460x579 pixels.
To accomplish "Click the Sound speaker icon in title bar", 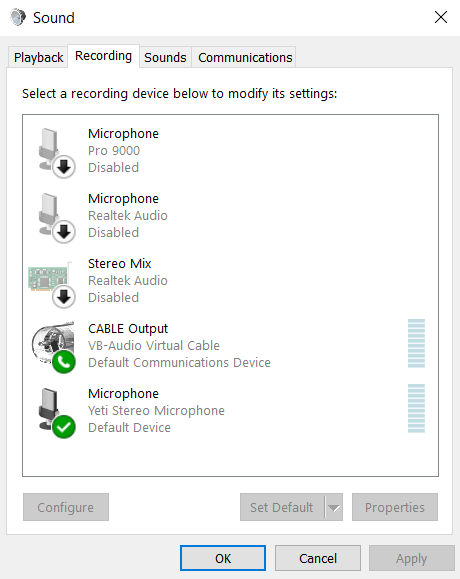I will click(18, 17).
